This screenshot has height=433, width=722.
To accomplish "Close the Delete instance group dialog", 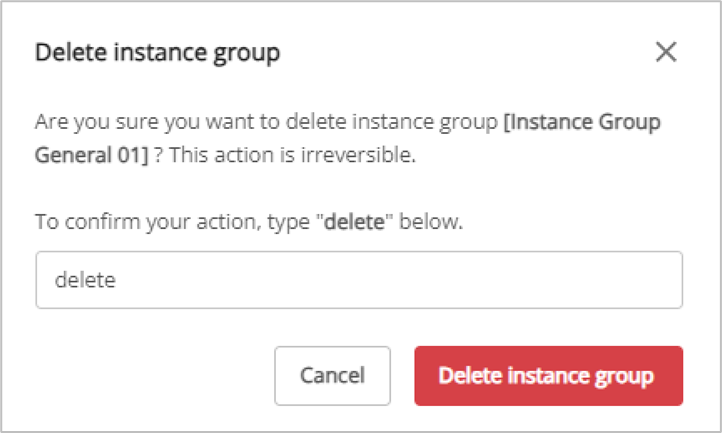I will (666, 52).
